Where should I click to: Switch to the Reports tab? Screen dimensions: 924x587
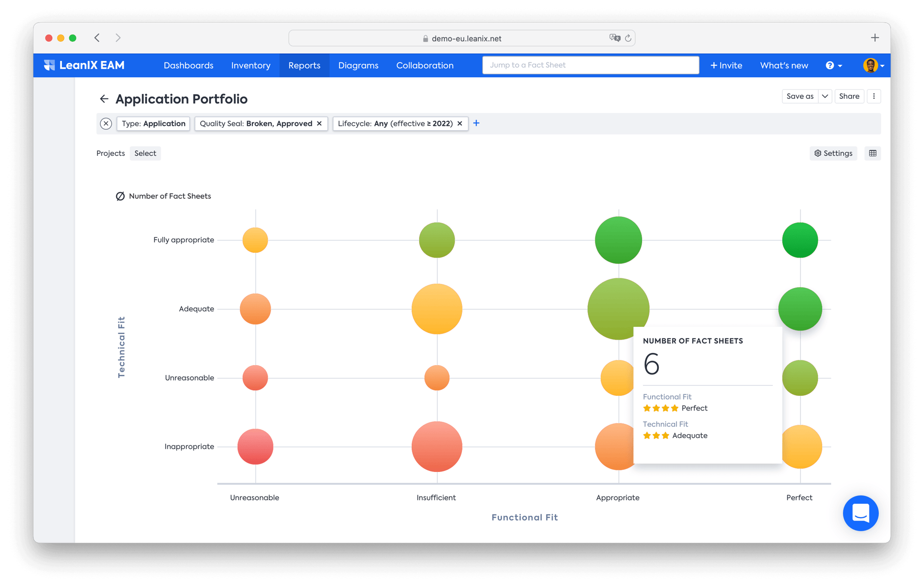304,65
